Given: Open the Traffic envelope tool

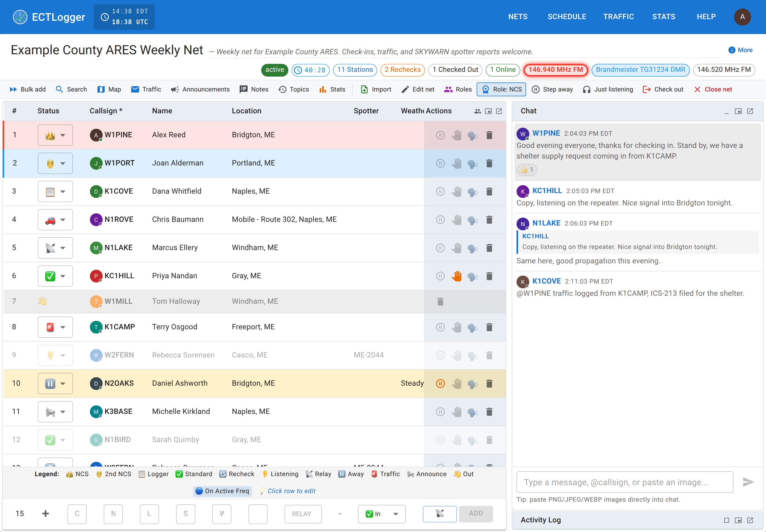Looking at the screenshot, I should 146,89.
